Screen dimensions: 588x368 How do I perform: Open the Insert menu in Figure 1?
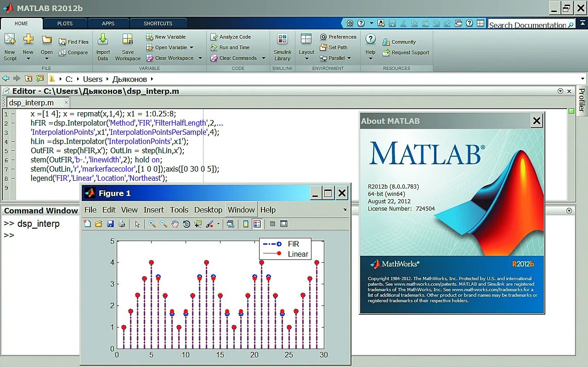(x=153, y=210)
